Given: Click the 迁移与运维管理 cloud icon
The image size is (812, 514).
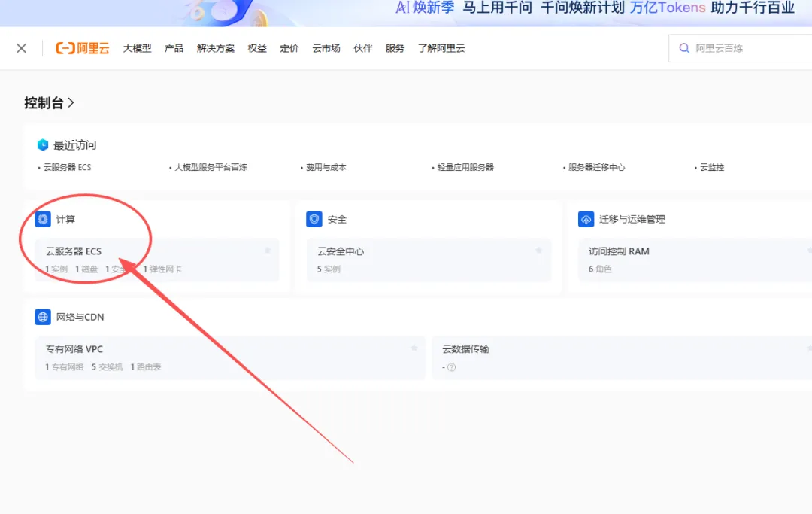Looking at the screenshot, I should click(586, 219).
